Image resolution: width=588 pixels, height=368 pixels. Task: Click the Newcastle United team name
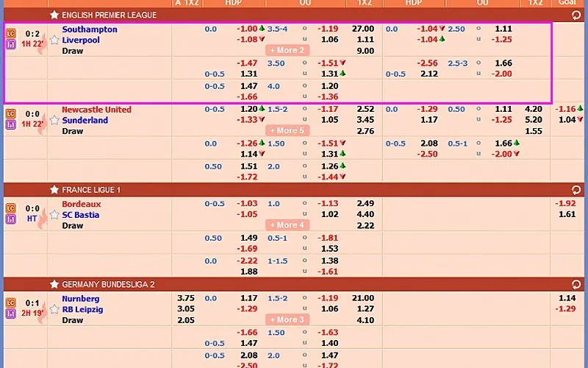(97, 110)
